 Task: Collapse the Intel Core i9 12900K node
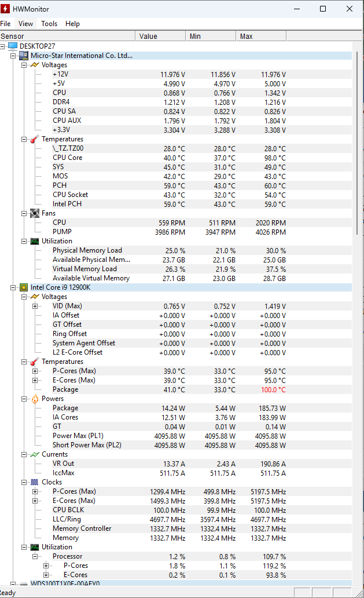coord(13,287)
